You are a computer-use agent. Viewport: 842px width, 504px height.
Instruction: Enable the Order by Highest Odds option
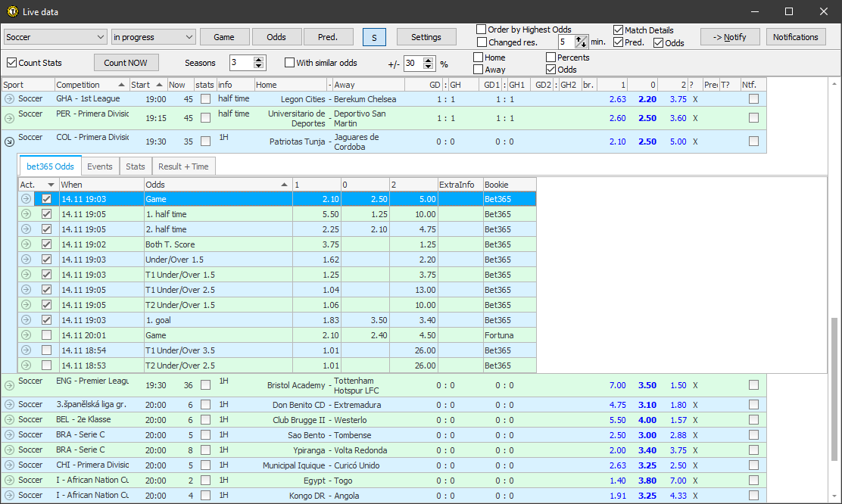click(482, 29)
